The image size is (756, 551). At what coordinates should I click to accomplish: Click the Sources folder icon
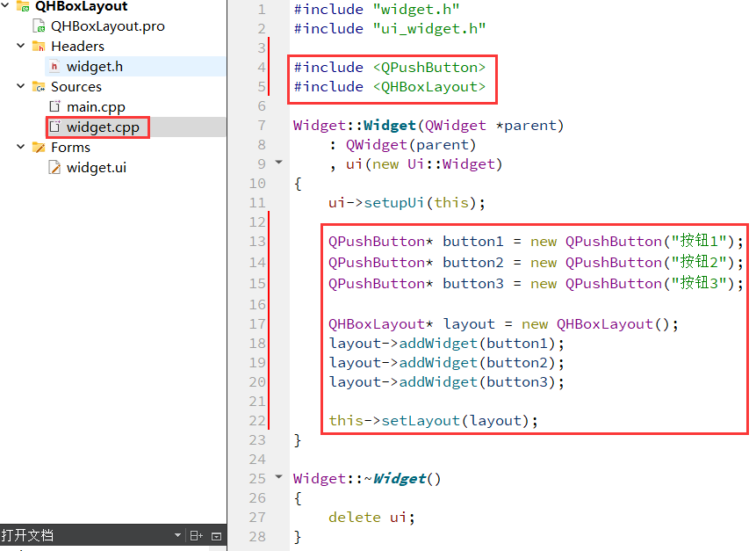pos(39,87)
